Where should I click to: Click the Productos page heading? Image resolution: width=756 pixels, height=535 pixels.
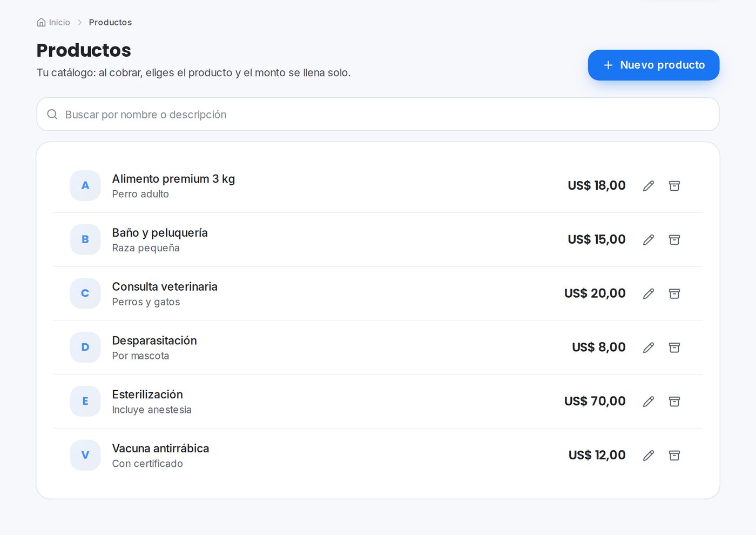click(x=84, y=50)
